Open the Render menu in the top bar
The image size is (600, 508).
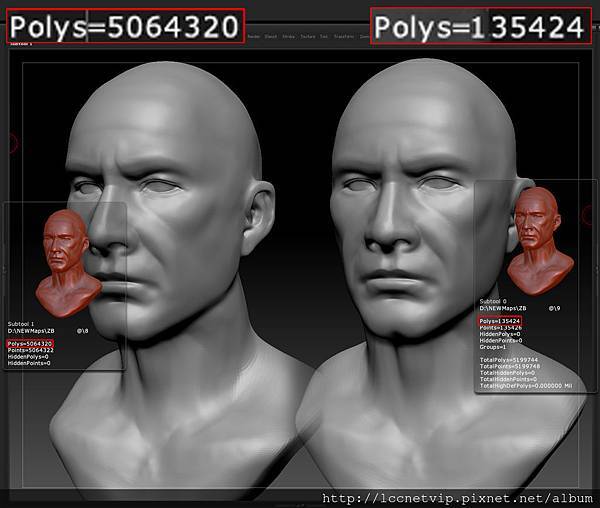pyautogui.click(x=254, y=36)
